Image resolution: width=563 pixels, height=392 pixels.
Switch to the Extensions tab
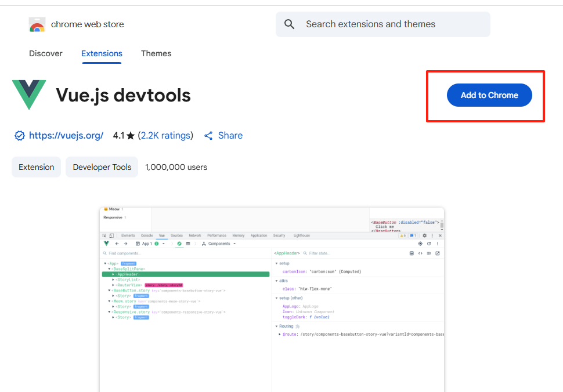pos(102,53)
